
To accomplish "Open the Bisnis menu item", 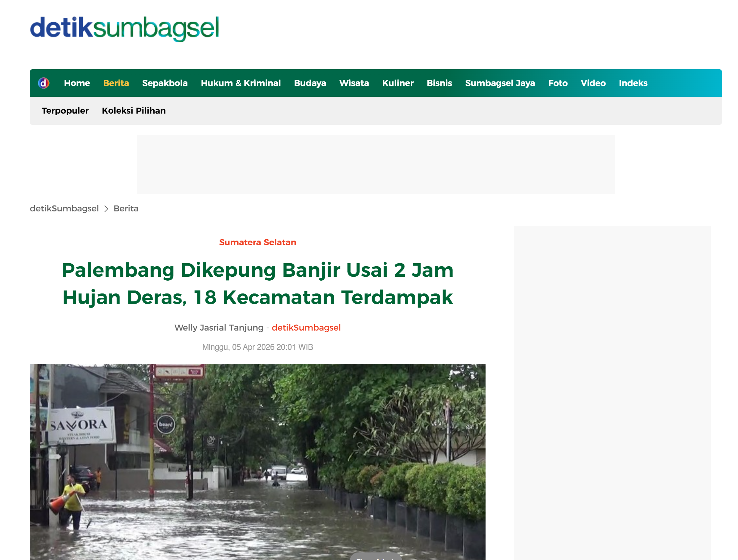I will click(x=439, y=83).
